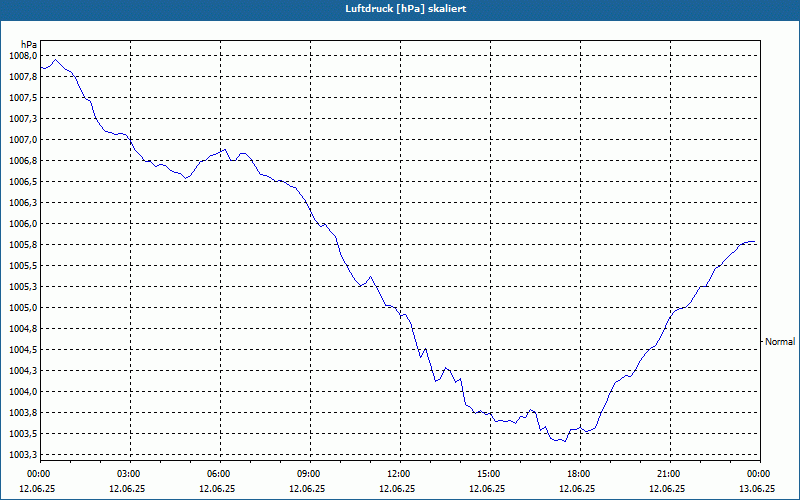
Task: Choose the 1004,3 y-axis value
Action: (x=23, y=370)
